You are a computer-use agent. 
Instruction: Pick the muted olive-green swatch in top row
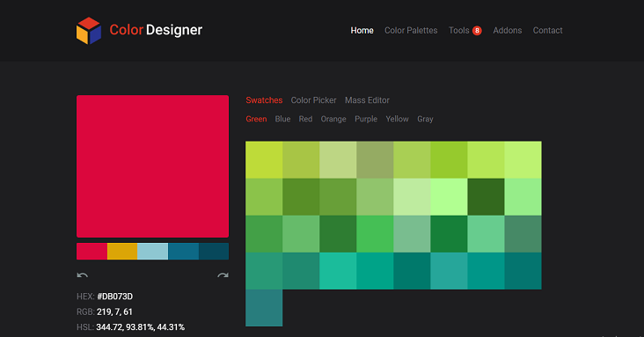pyautogui.click(x=375, y=160)
